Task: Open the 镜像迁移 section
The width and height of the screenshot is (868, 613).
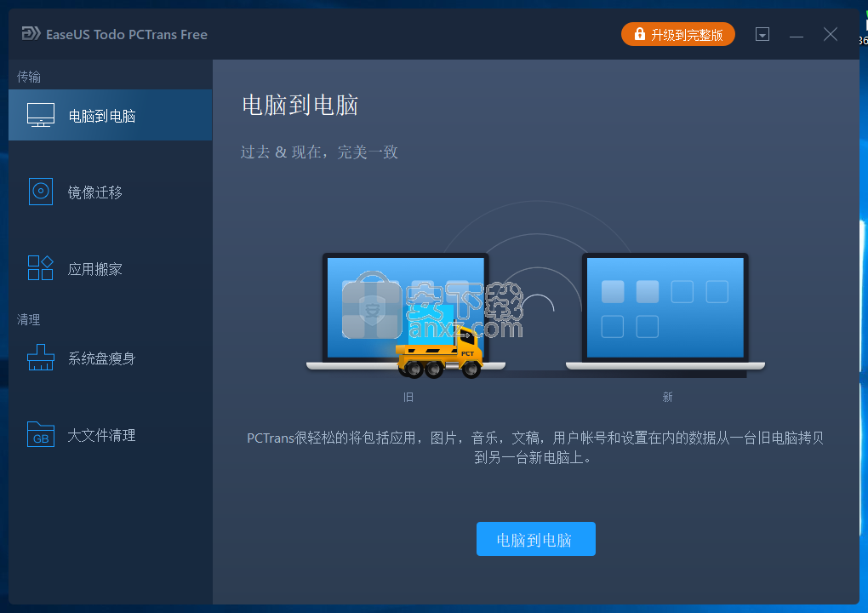Action: 110,192
